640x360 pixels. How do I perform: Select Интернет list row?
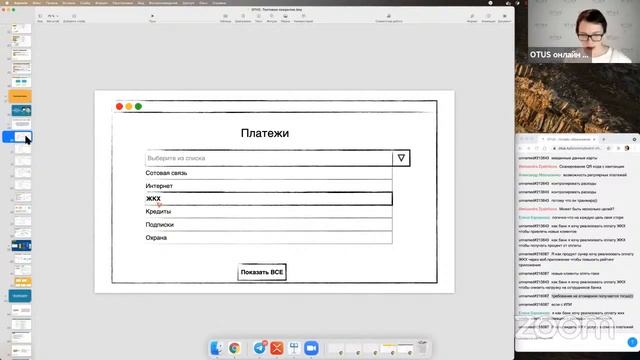tap(269, 186)
